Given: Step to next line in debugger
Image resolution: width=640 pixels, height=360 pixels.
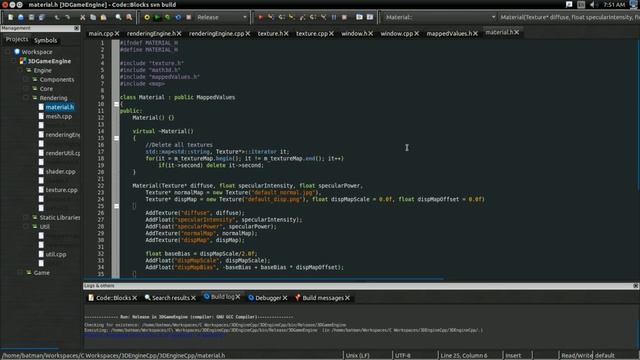Looking at the screenshot, I should point(281,17).
